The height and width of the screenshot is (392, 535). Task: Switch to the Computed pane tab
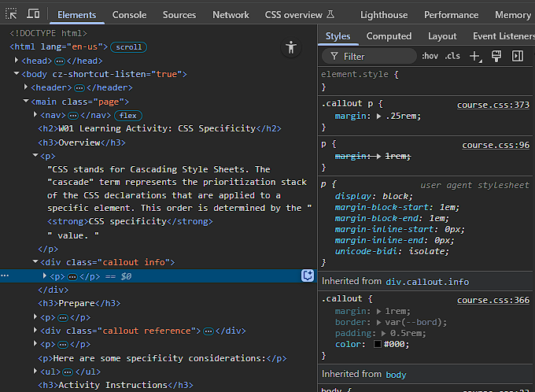coord(389,36)
